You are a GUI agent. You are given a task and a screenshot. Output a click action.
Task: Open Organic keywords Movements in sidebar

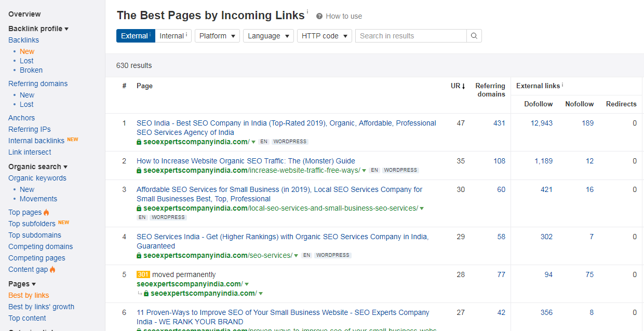pyautogui.click(x=38, y=199)
